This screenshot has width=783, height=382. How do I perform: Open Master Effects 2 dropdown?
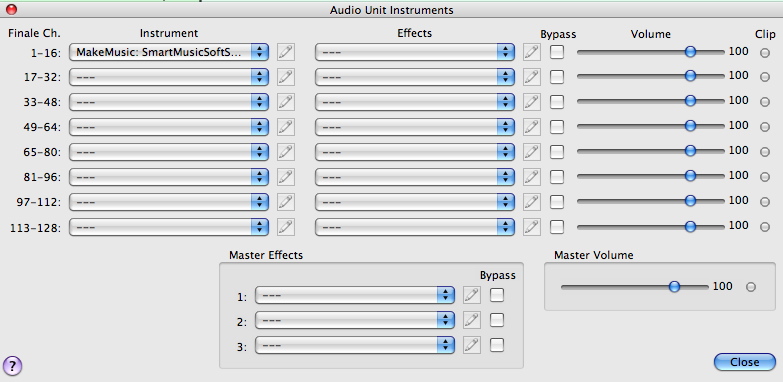point(355,320)
